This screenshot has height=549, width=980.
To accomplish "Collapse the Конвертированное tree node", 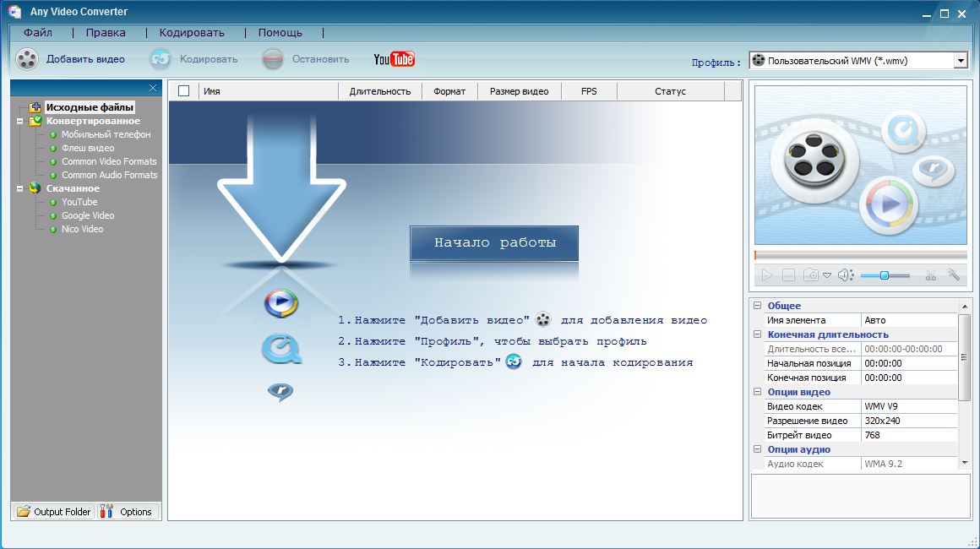I will (x=19, y=121).
